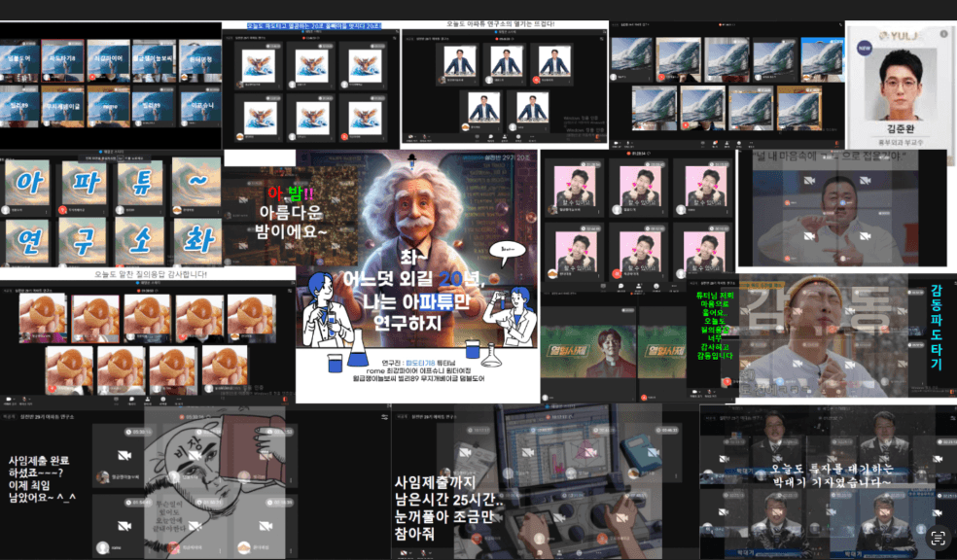The height and width of the screenshot is (560, 957).
Task: Click the vertical cyan text 감동파도타기
Action: 937,327
